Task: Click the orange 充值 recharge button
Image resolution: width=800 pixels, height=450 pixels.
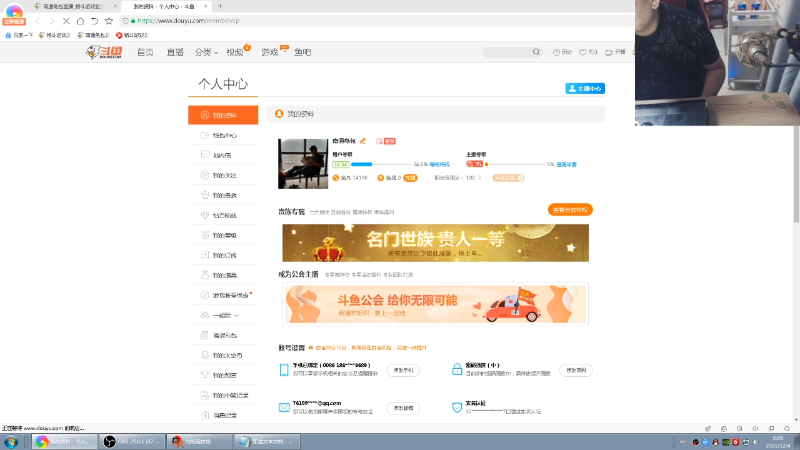Action: [410, 178]
